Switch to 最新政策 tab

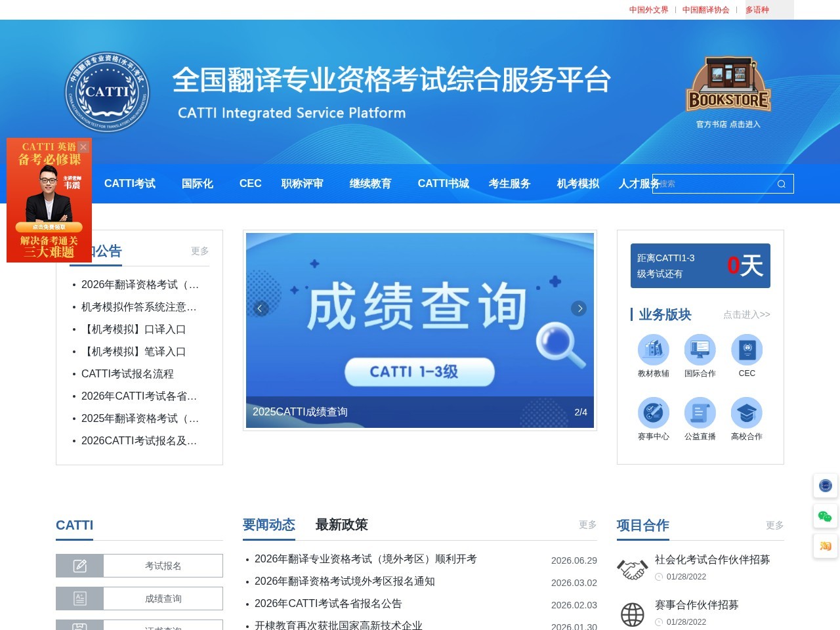tap(342, 525)
